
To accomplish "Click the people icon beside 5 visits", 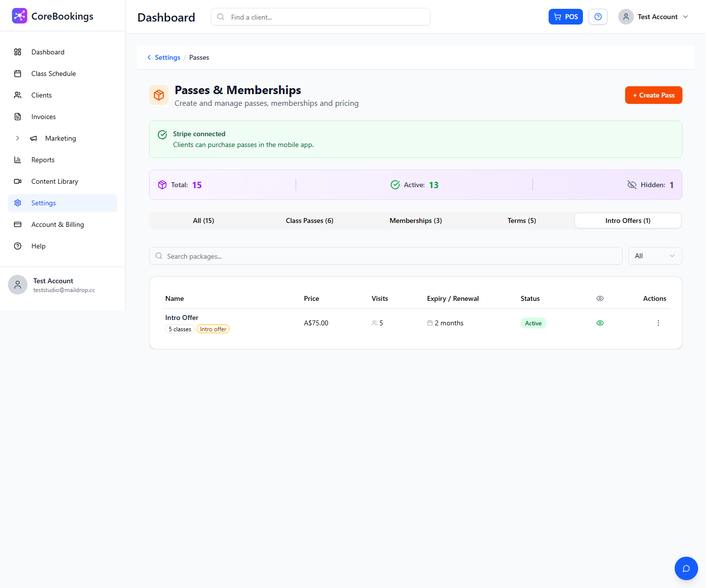I will tap(375, 323).
